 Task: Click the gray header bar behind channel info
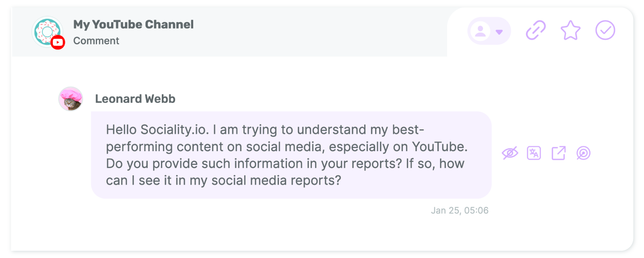pyautogui.click(x=229, y=31)
